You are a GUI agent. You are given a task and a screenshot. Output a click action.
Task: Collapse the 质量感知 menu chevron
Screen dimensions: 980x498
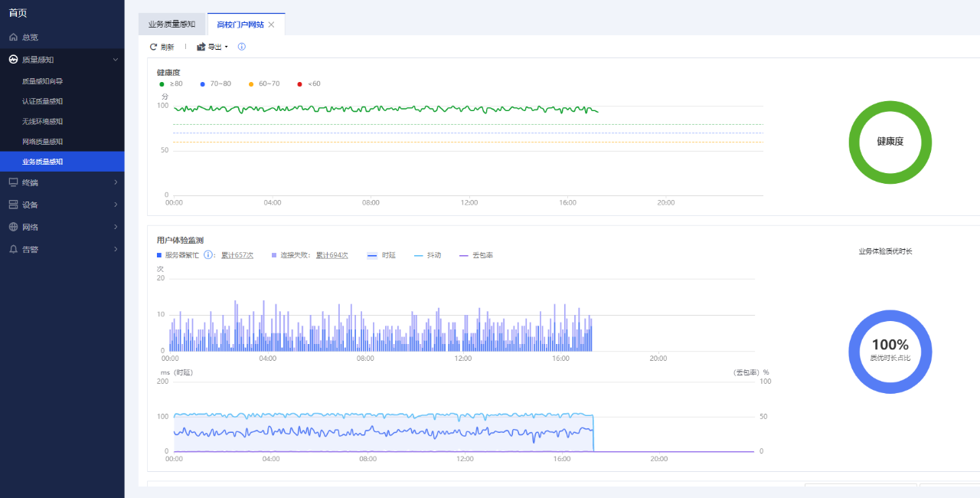(116, 59)
